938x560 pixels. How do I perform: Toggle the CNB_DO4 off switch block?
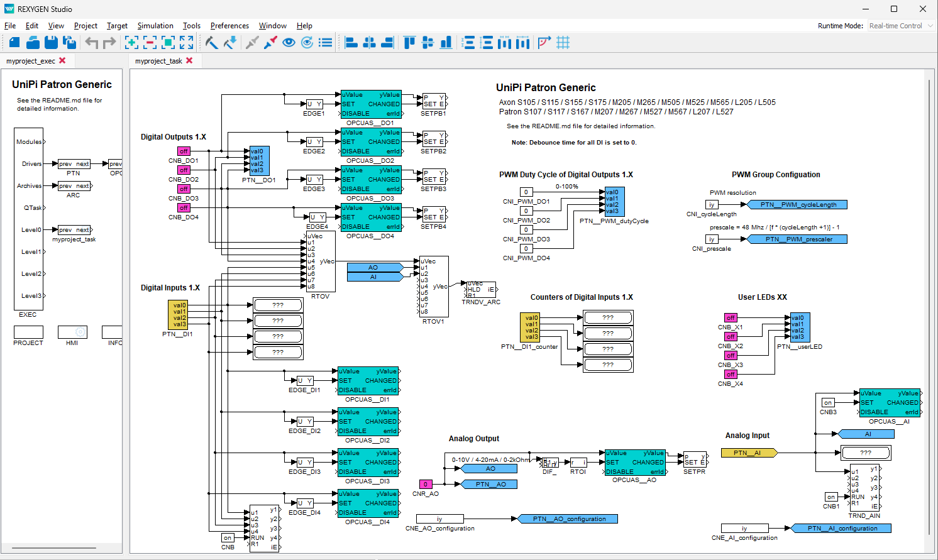[184, 208]
